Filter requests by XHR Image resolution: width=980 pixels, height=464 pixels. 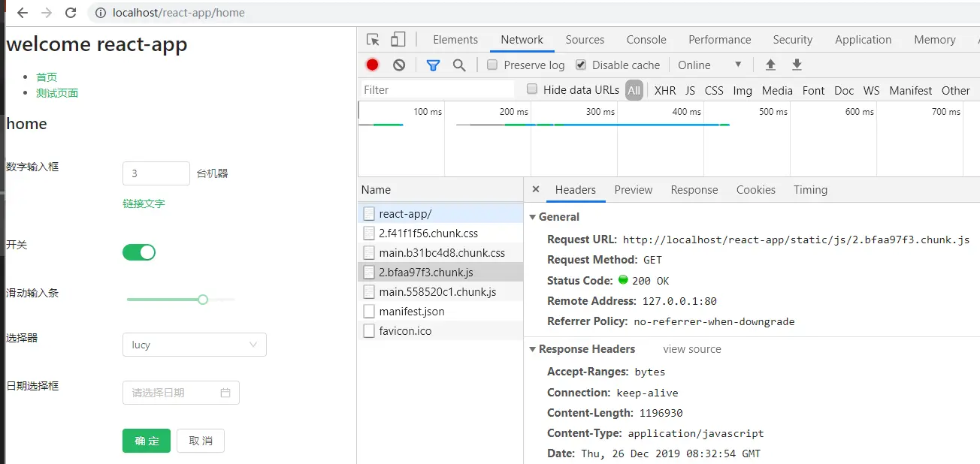(x=665, y=90)
